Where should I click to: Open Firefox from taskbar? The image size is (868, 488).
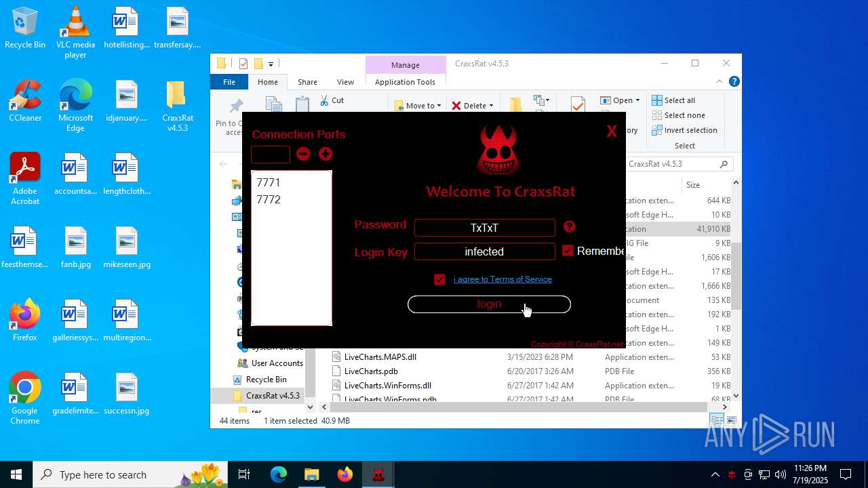point(344,474)
